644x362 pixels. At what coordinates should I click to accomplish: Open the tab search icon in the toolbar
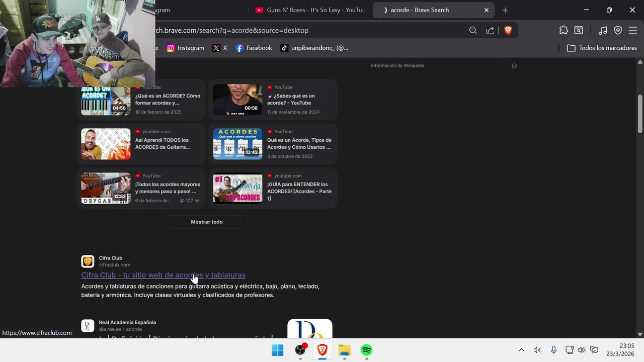[579, 30]
